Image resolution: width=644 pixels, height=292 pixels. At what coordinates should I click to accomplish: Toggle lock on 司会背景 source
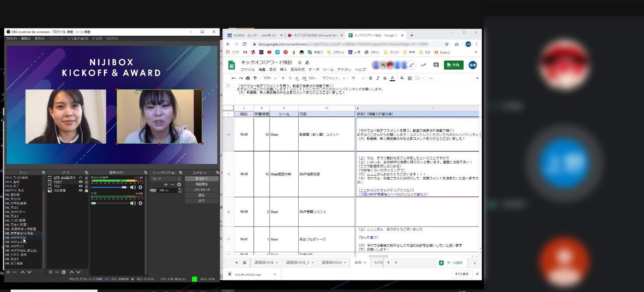pyautogui.click(x=86, y=191)
